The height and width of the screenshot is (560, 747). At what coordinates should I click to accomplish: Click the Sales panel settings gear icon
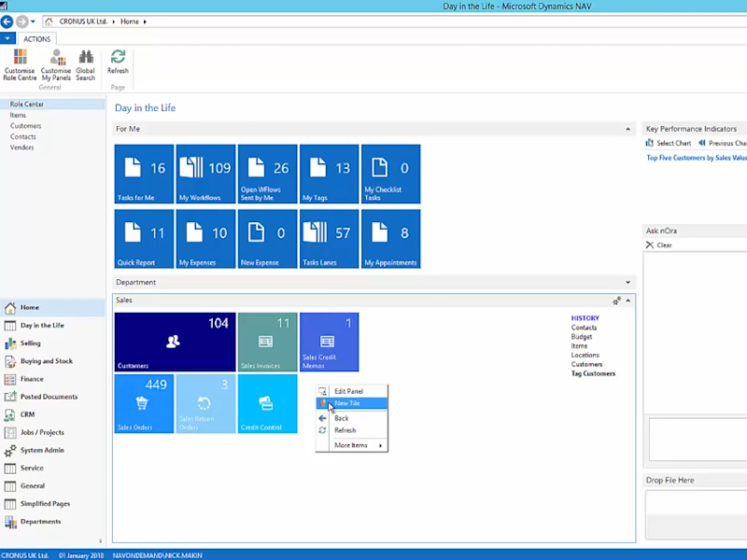tap(616, 301)
